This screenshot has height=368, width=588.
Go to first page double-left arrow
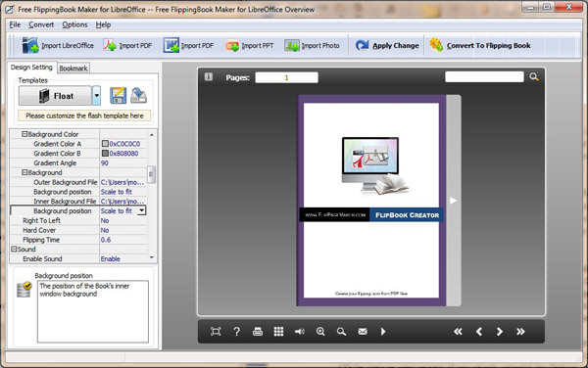click(x=458, y=332)
